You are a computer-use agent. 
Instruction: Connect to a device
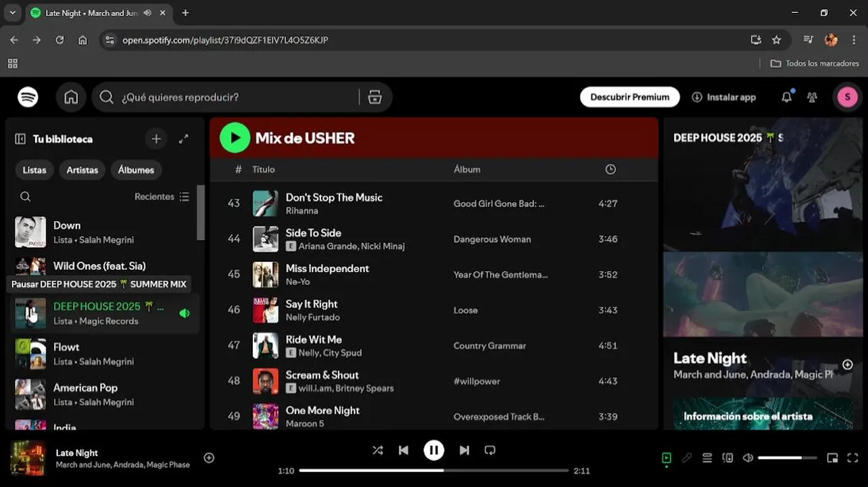point(727,458)
